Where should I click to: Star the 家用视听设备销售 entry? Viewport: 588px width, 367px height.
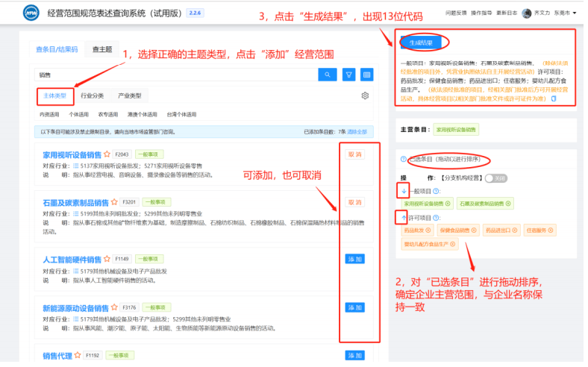(x=107, y=154)
